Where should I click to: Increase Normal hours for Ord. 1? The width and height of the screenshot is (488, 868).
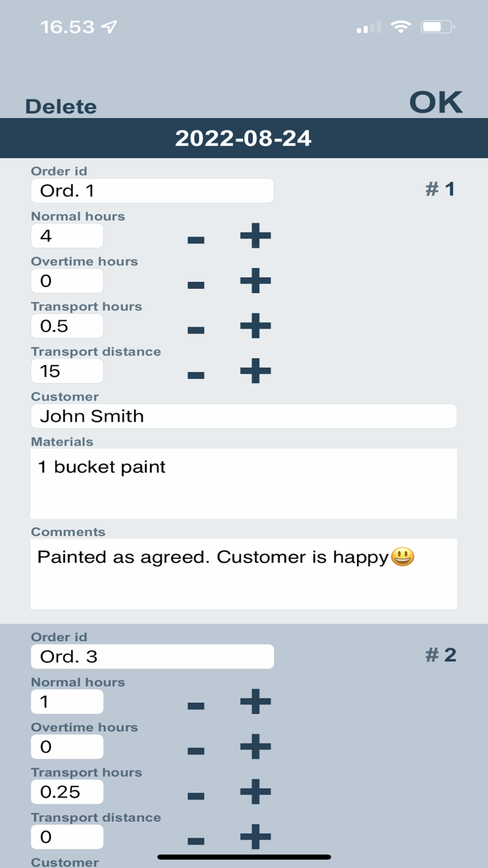(x=254, y=236)
